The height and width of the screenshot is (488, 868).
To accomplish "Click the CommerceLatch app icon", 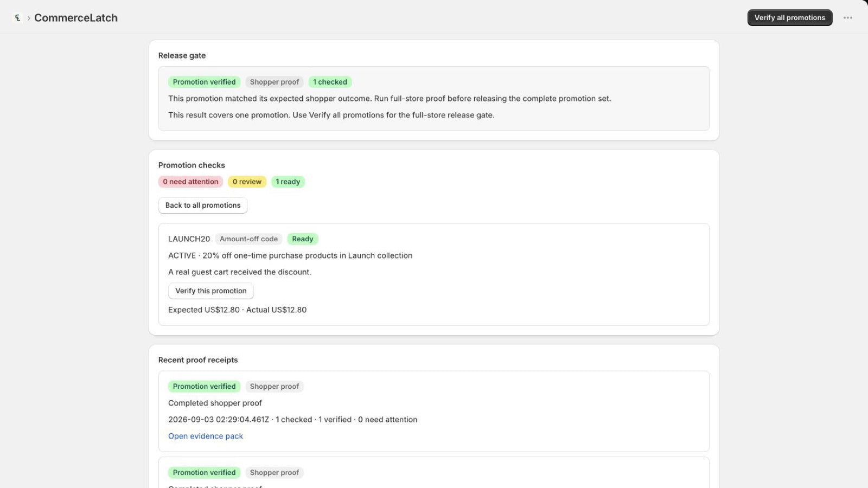I will tap(17, 18).
